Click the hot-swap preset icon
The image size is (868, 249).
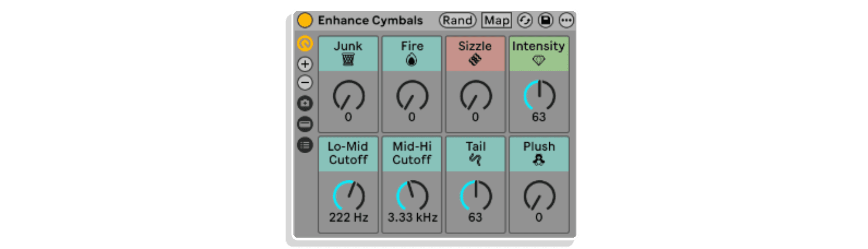coord(524,20)
